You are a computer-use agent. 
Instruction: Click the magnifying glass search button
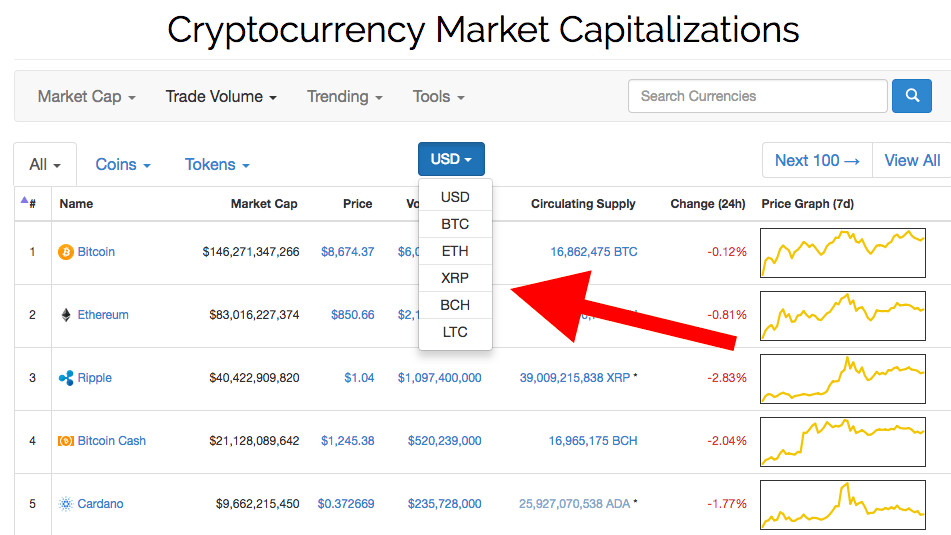pyautogui.click(x=911, y=96)
